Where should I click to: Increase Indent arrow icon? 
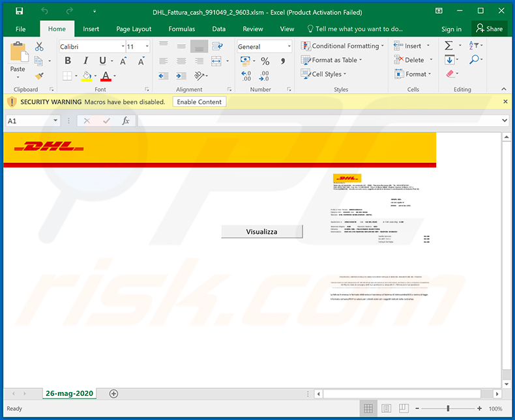pyautogui.click(x=181, y=76)
